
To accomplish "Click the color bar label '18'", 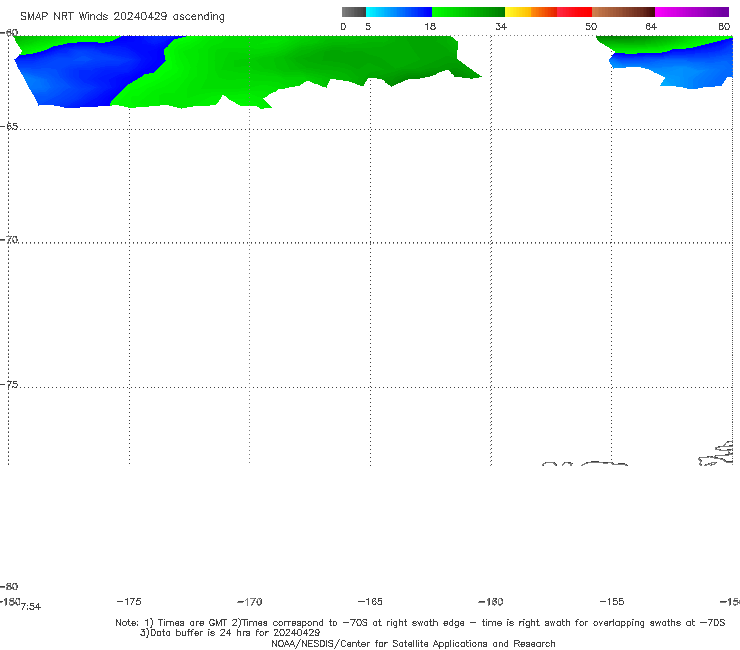I will 430,26.
